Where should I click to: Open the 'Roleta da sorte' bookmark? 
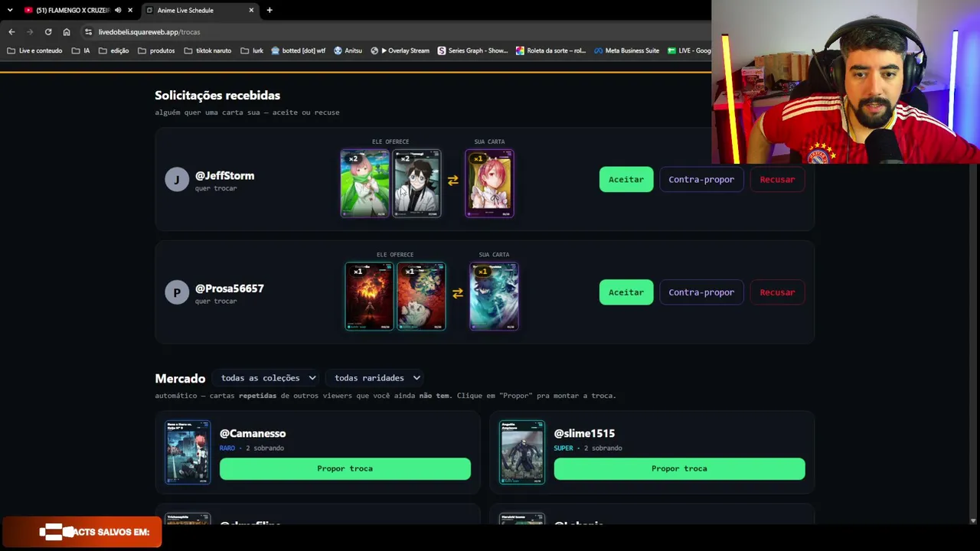click(551, 51)
